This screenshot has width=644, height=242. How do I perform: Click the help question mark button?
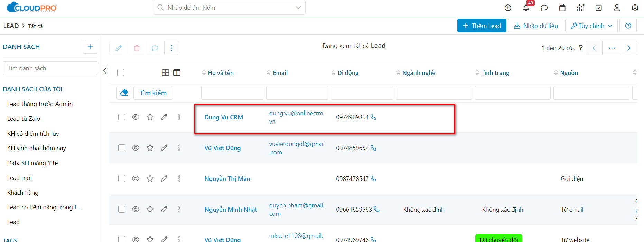628,26
